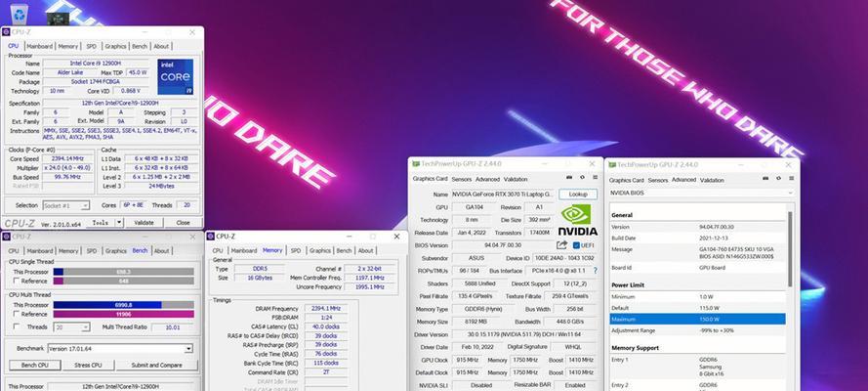Image resolution: width=868 pixels, height=391 pixels.
Task: Click the Tools button in CPU-Z
Action: pos(100,223)
